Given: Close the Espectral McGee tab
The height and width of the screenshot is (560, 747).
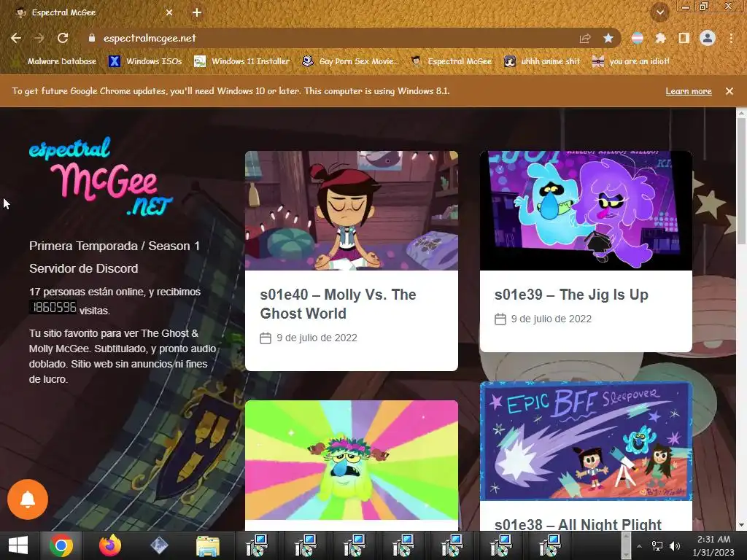Looking at the screenshot, I should click(169, 13).
